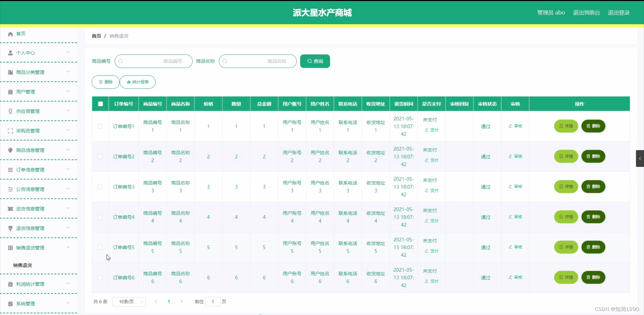Viewport: 644px width, 315px height.
Task: Click the 商品分类管理 chart icon
Action: (x=10, y=72)
